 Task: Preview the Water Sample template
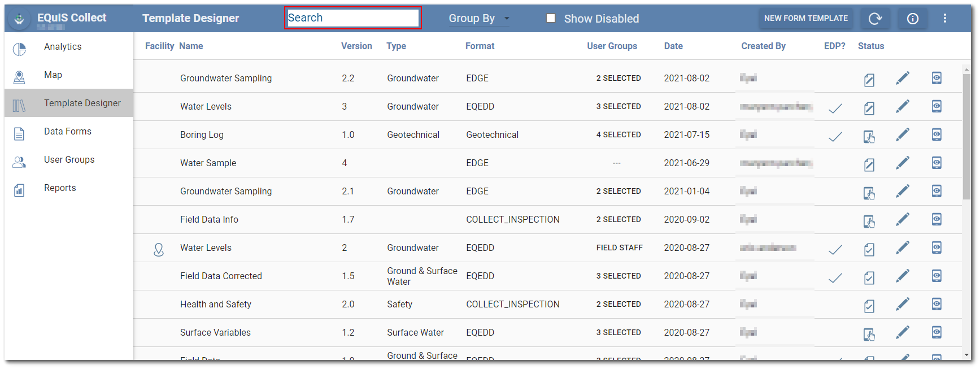[x=936, y=163]
